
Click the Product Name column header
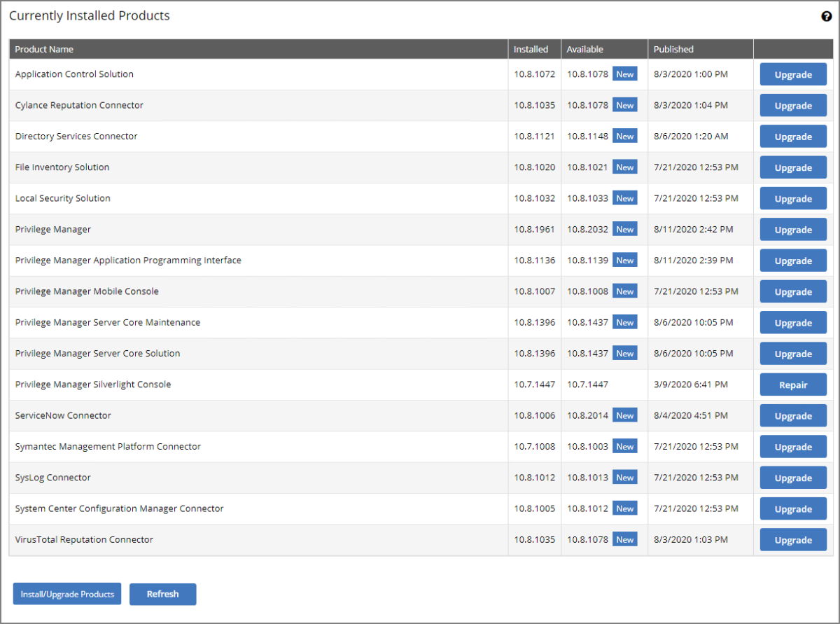click(x=44, y=49)
